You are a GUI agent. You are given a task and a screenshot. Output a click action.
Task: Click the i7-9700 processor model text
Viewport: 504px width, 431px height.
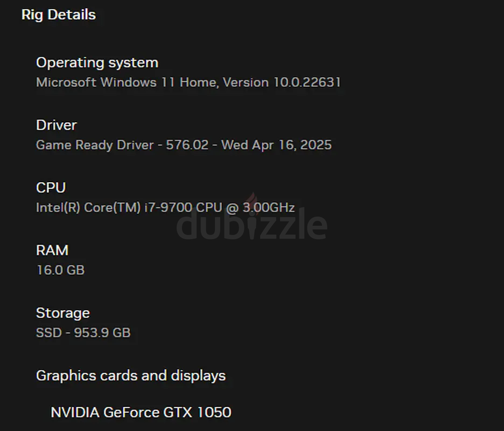167,207
